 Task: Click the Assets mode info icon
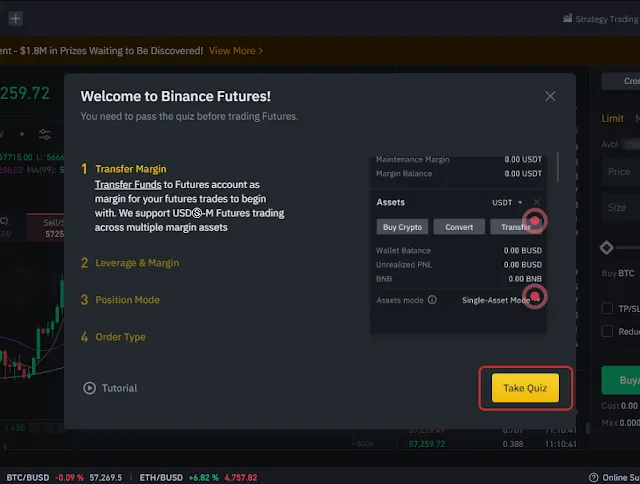pos(432,300)
